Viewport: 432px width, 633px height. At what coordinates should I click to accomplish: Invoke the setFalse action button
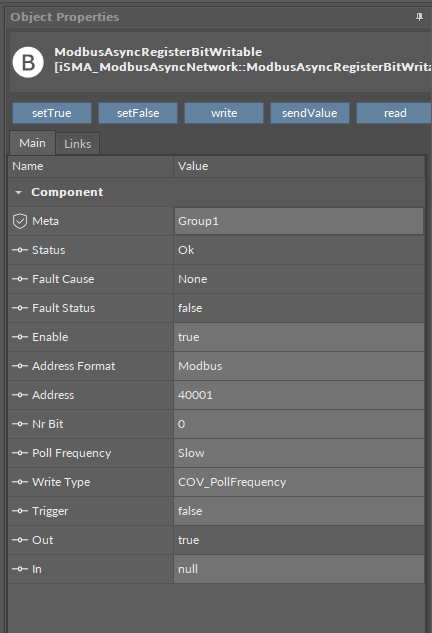point(138,113)
